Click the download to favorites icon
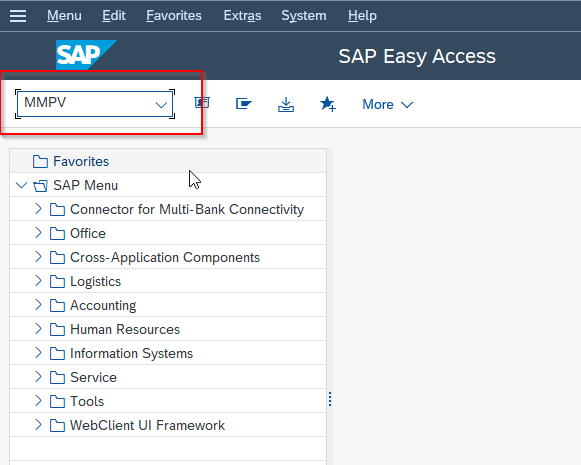This screenshot has width=581, height=465. (x=286, y=104)
